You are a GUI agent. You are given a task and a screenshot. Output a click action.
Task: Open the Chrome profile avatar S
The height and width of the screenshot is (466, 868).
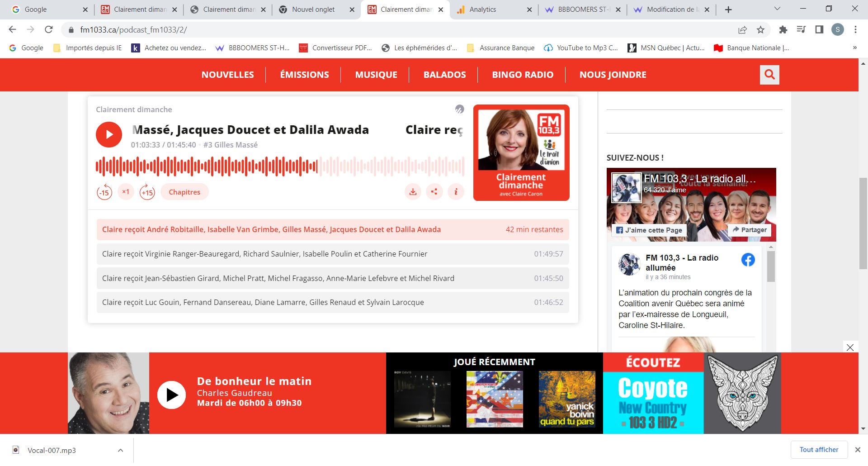coord(838,30)
